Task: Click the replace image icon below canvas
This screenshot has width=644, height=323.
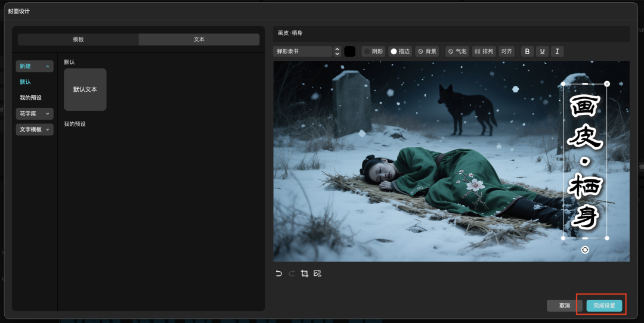Action: point(317,274)
